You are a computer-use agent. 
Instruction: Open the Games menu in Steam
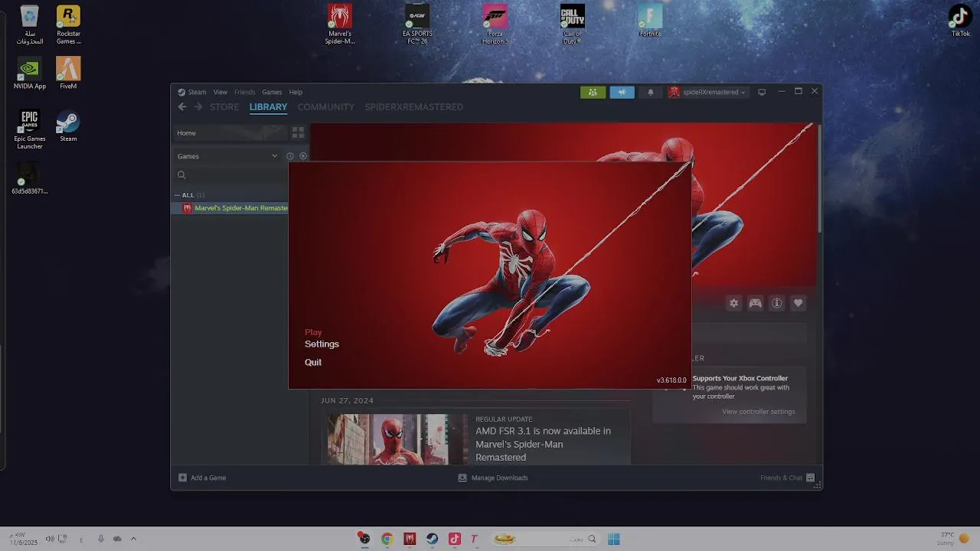pos(272,92)
